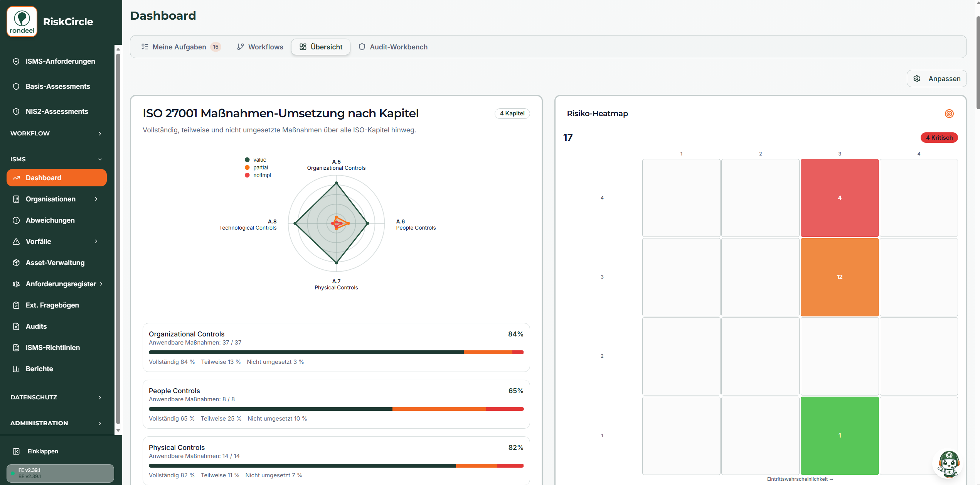Click the sidebar vertical scrollbar

click(118, 239)
